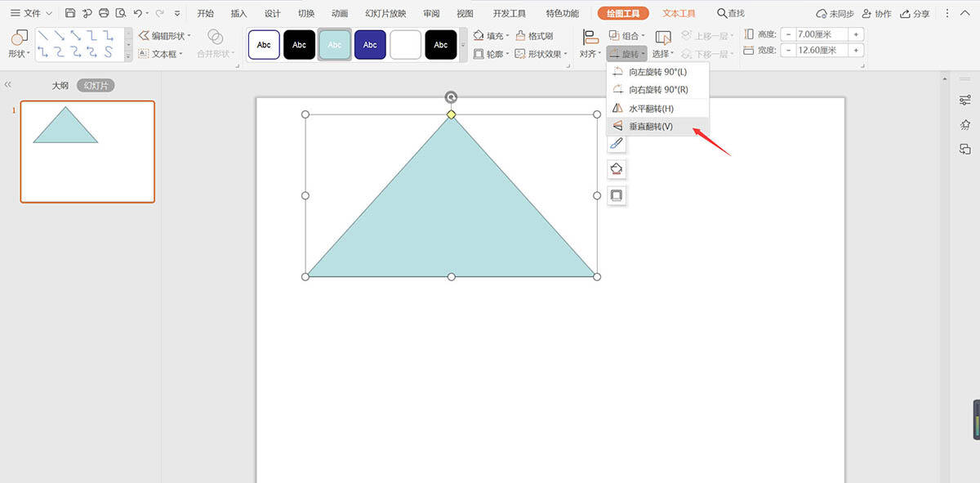Click the cloud Not Synced (未同步) button

835,13
